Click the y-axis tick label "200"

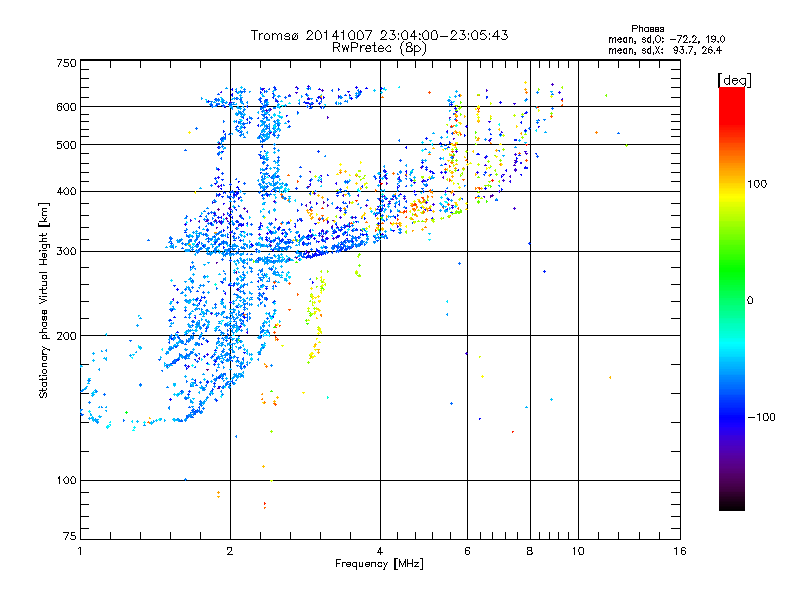(x=66, y=336)
